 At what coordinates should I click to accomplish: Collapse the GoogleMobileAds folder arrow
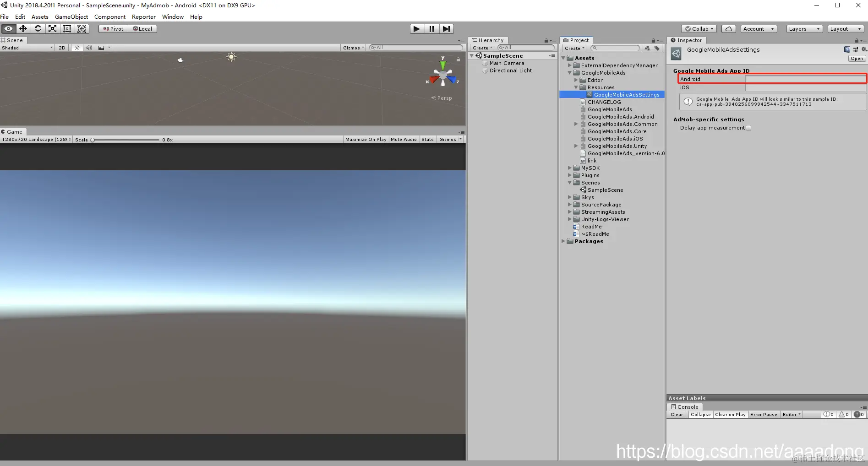click(x=570, y=73)
